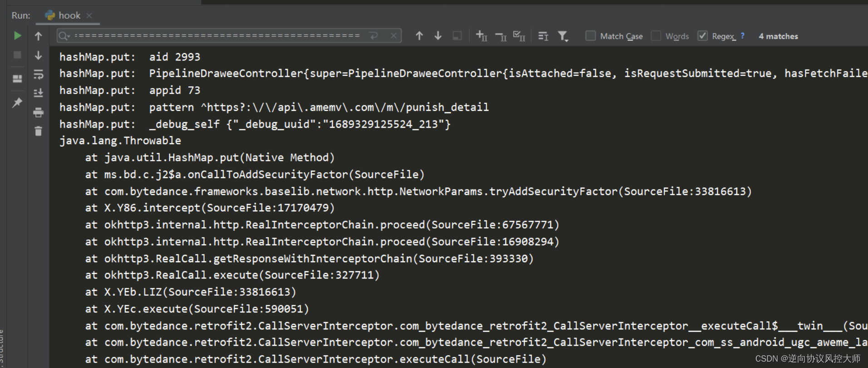Click the New Line icon in search field
This screenshot has height=368, width=868.
point(374,35)
